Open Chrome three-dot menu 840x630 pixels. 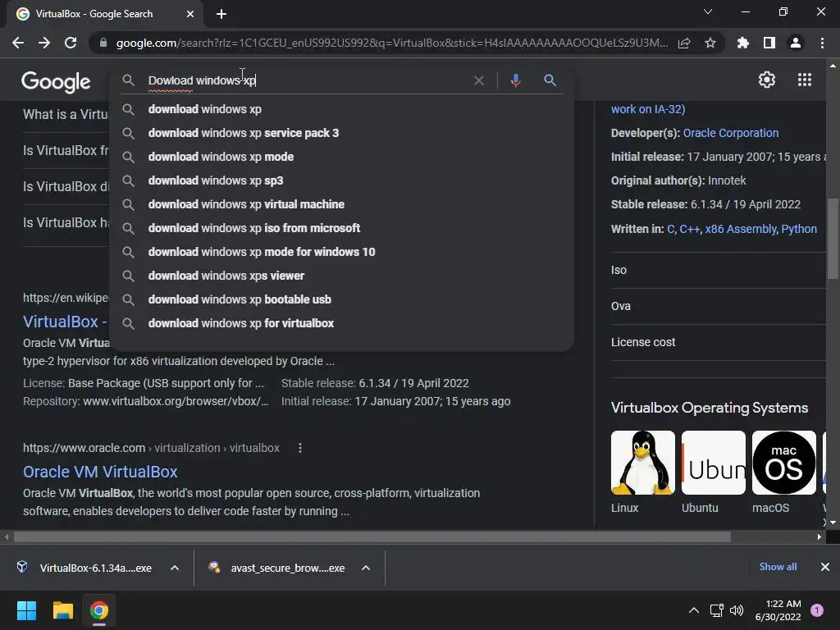click(x=822, y=43)
